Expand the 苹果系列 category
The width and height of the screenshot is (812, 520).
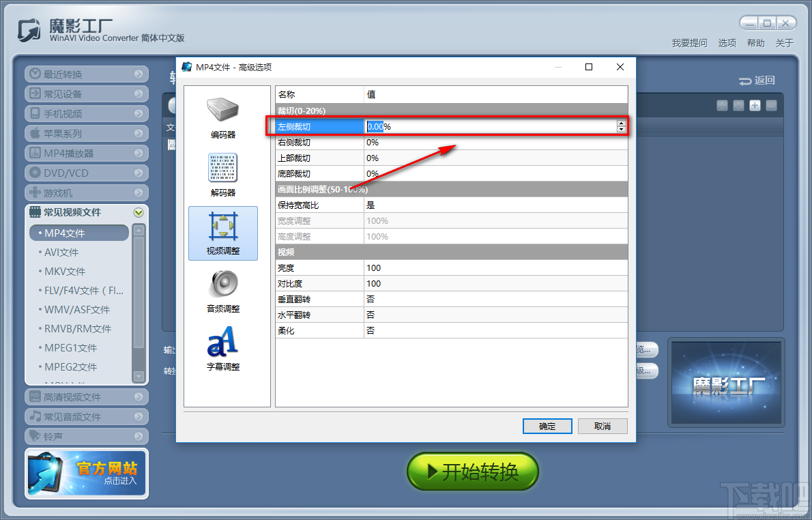pyautogui.click(x=87, y=133)
